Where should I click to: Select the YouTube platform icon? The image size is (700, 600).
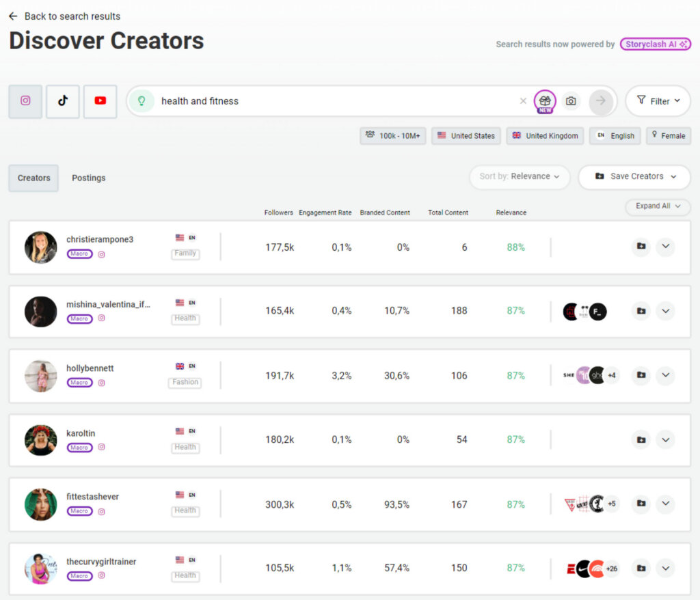(99, 100)
